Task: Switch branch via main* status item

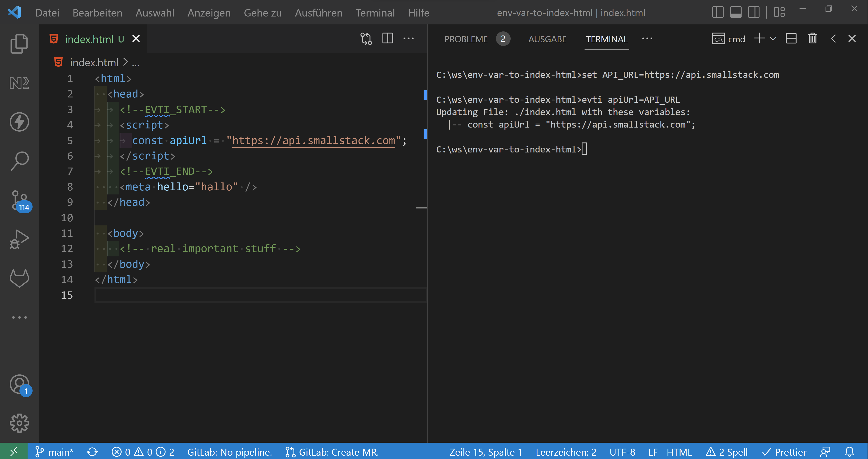Action: pos(54,452)
